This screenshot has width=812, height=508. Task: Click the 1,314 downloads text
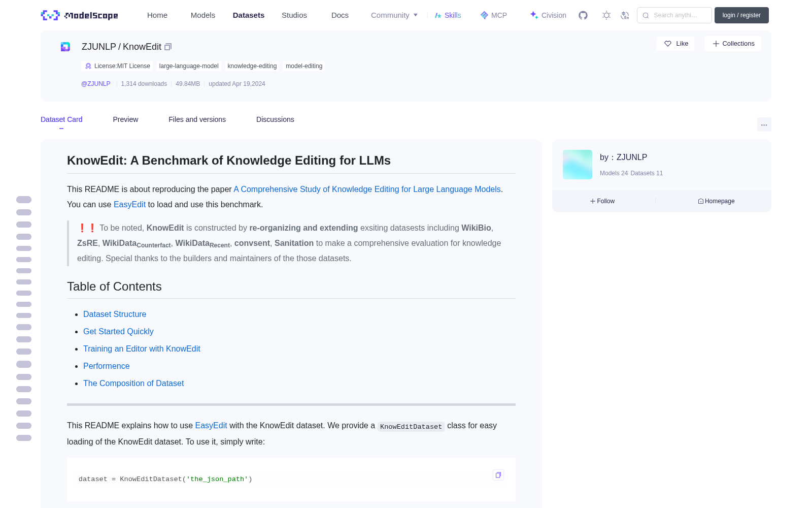click(x=144, y=84)
